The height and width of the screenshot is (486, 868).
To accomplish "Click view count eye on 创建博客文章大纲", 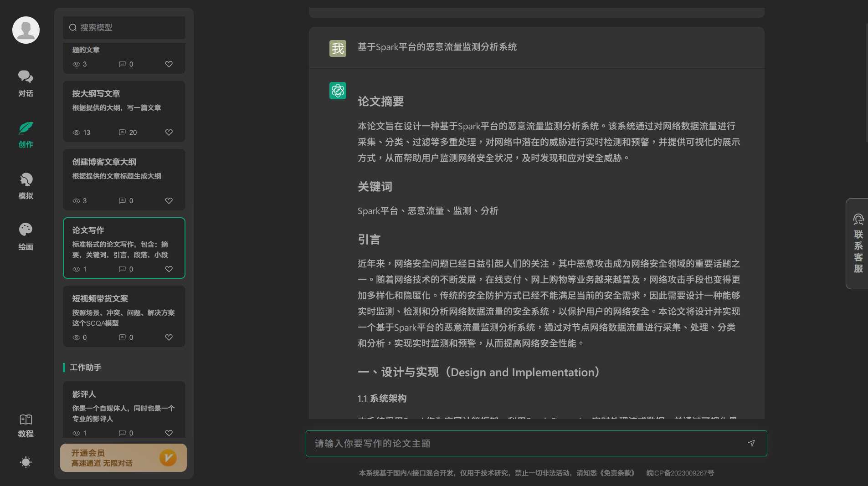I will point(76,201).
